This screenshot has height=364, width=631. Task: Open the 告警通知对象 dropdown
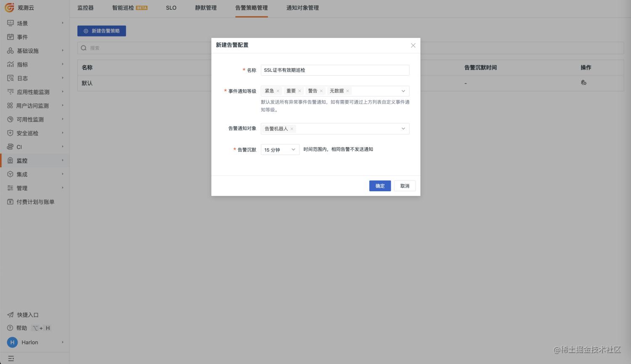[x=403, y=129]
